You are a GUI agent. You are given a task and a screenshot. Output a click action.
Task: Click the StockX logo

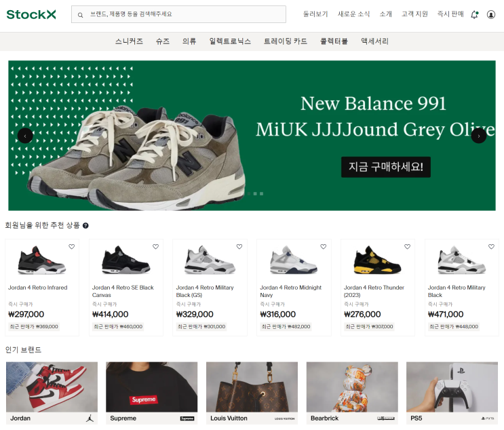point(31,14)
